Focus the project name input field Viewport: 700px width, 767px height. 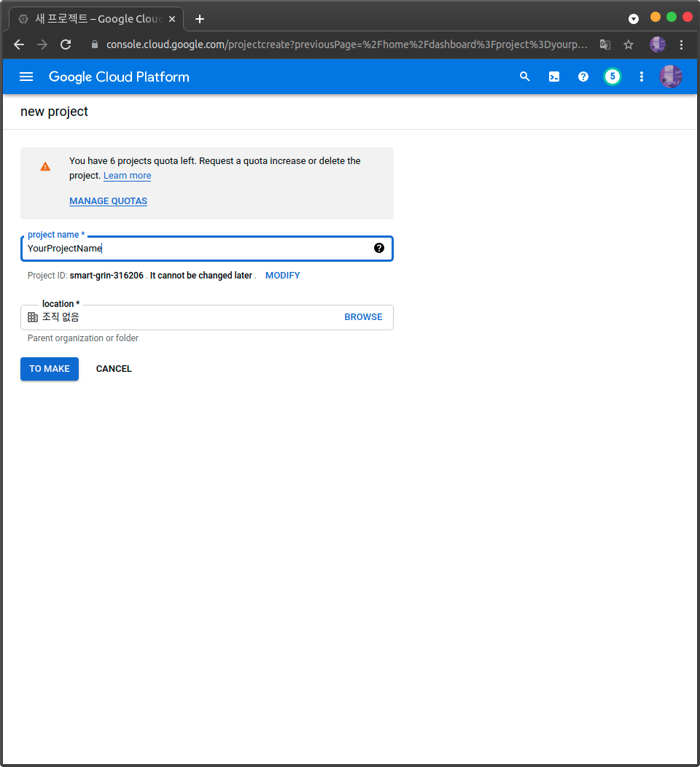pyautogui.click(x=207, y=249)
